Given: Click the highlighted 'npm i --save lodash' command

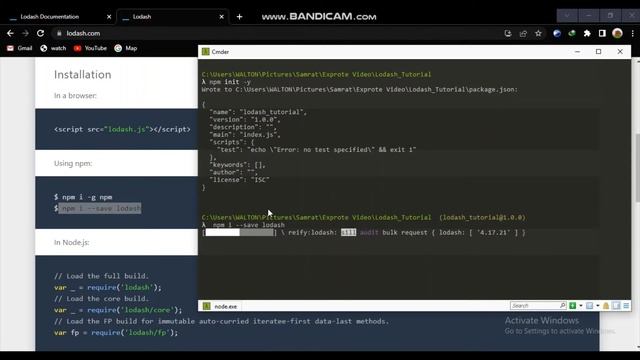Looking at the screenshot, I should pos(100,209).
